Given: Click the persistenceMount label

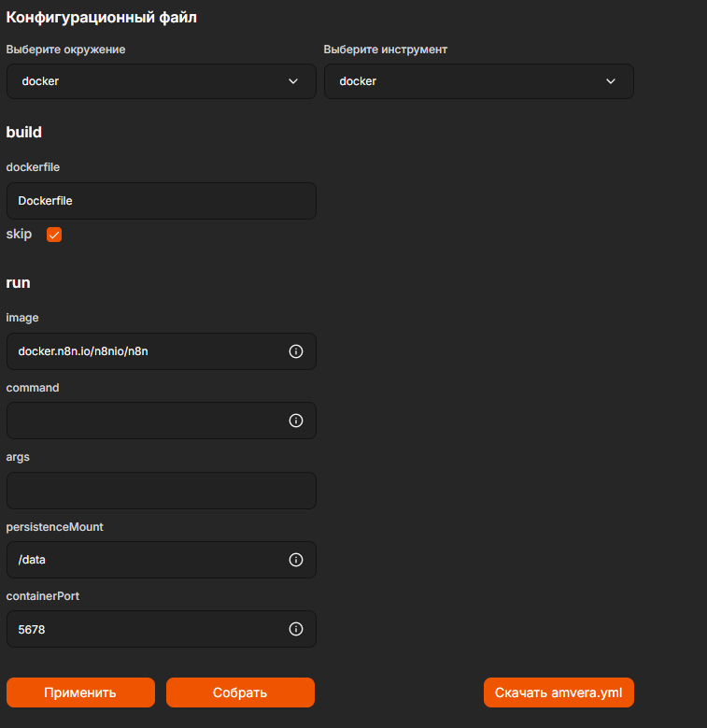Looking at the screenshot, I should [54, 527].
